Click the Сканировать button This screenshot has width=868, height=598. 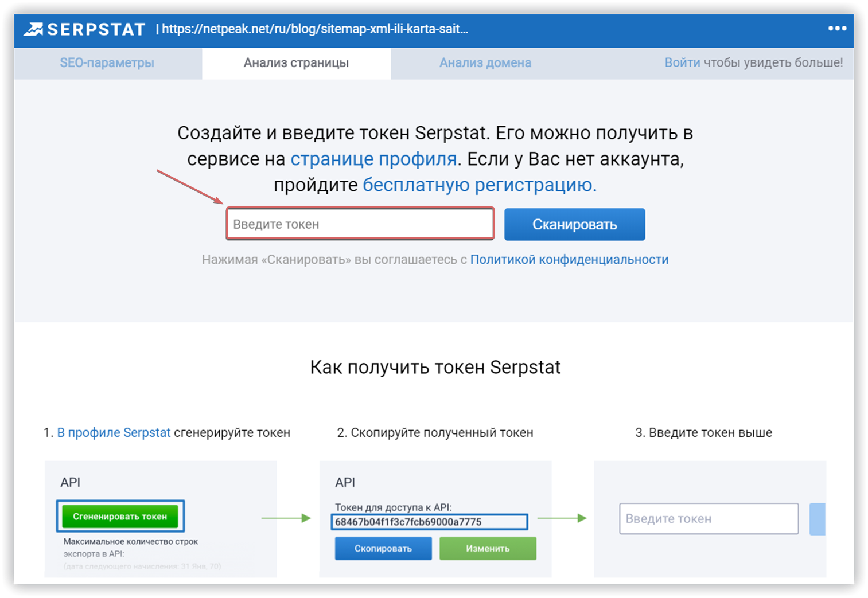(x=575, y=224)
